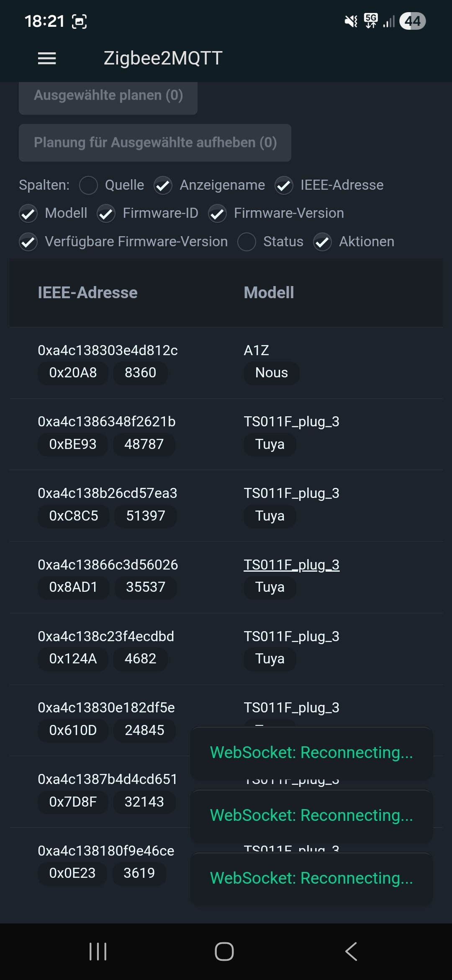This screenshot has height=980, width=452.
Task: Uncheck the Aktionen column
Action: (323, 242)
